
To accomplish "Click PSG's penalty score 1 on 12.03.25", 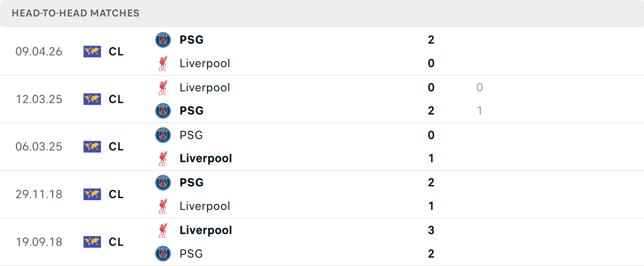I will pos(479,110).
